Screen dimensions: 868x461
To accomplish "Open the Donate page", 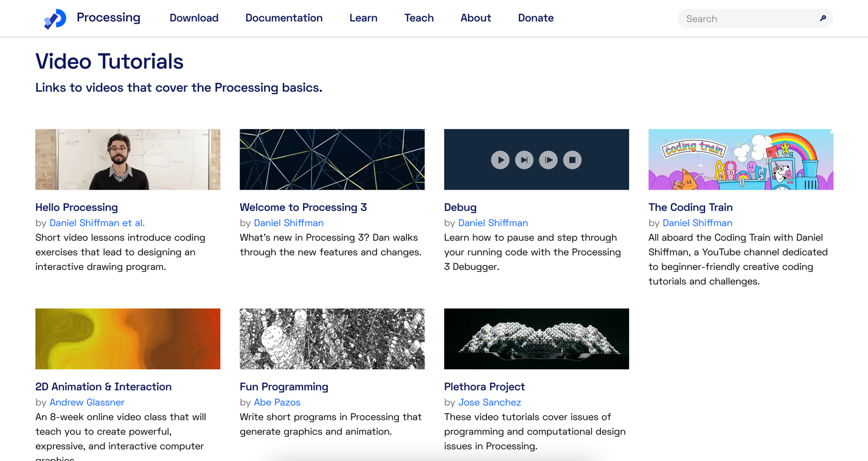I will click(536, 18).
